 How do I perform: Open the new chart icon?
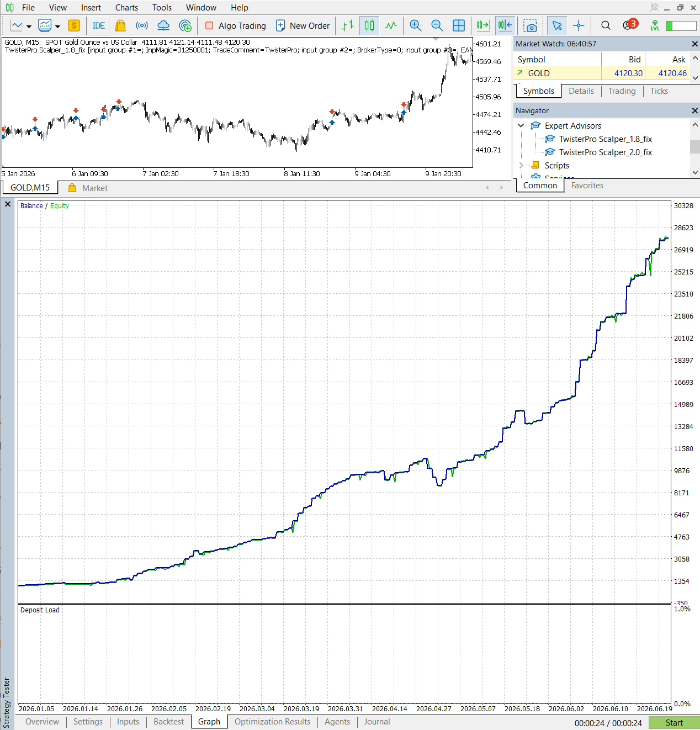pyautogui.click(x=17, y=25)
